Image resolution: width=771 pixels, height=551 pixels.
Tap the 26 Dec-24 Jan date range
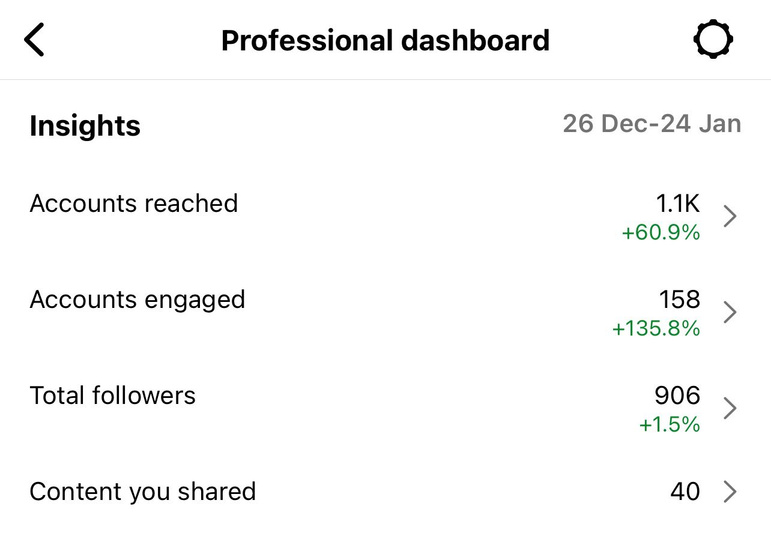pyautogui.click(x=652, y=124)
